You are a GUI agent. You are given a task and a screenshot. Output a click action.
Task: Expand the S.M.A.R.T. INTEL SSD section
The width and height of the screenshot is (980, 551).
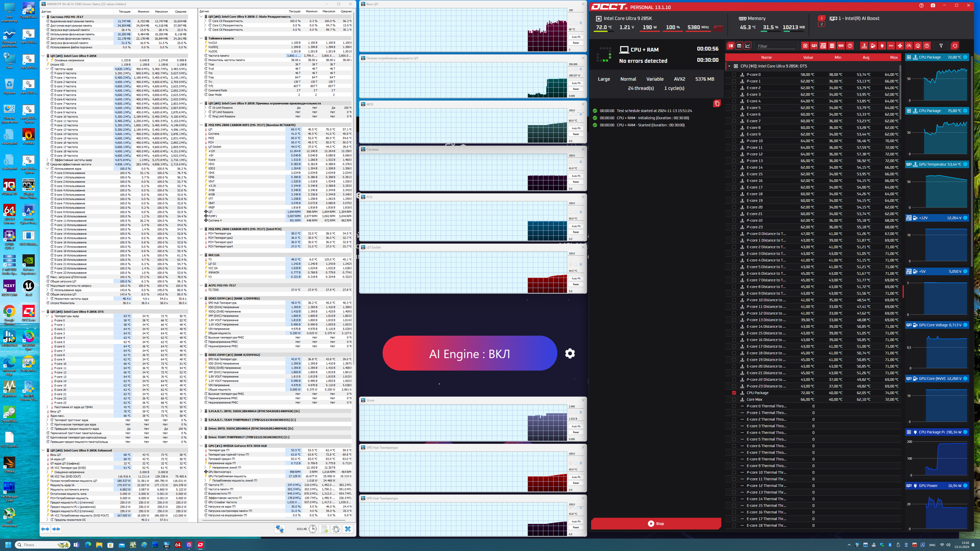[201, 411]
